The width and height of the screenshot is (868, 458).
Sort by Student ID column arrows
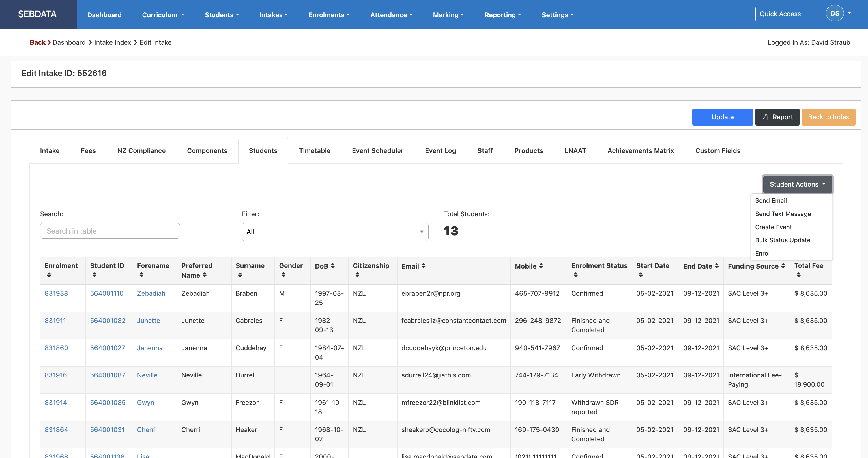(94, 275)
